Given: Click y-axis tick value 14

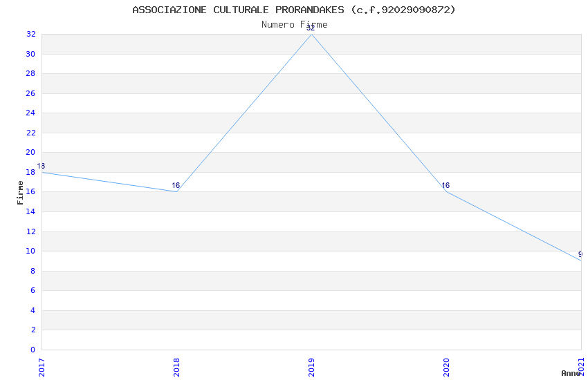Looking at the screenshot, I should click(30, 211).
